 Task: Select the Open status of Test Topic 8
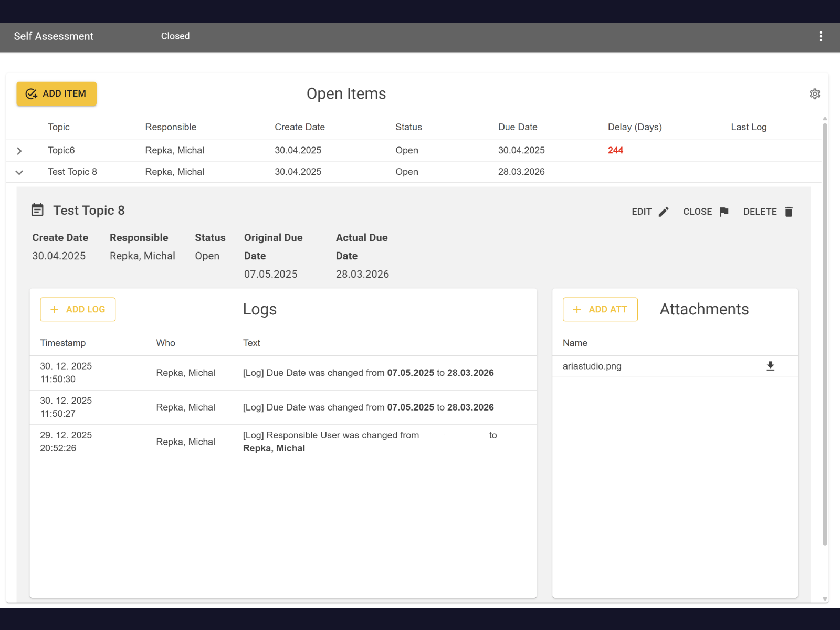click(x=207, y=256)
